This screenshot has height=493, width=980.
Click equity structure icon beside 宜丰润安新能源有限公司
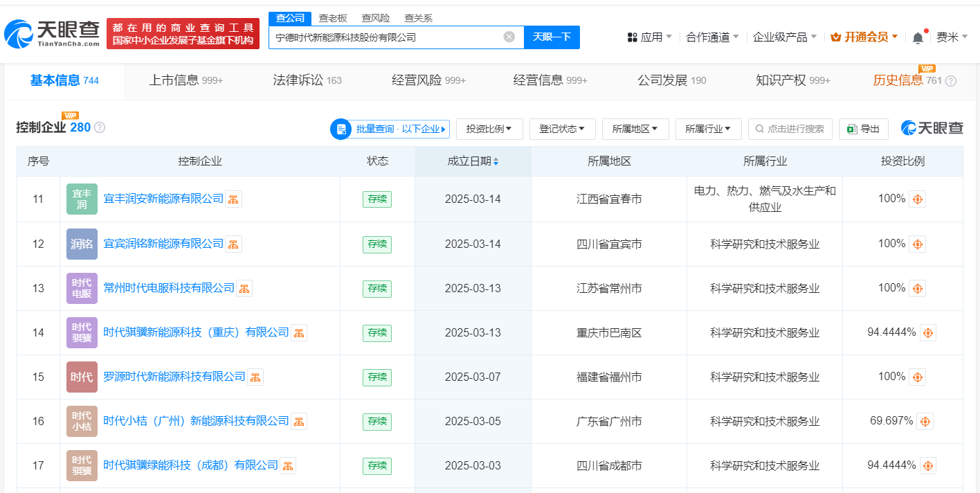coord(233,199)
